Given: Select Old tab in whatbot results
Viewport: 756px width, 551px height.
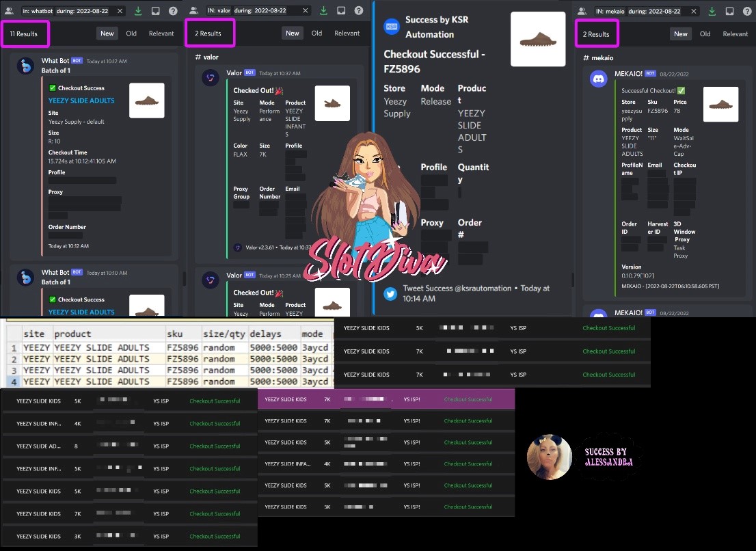Looking at the screenshot, I should tap(131, 33).
